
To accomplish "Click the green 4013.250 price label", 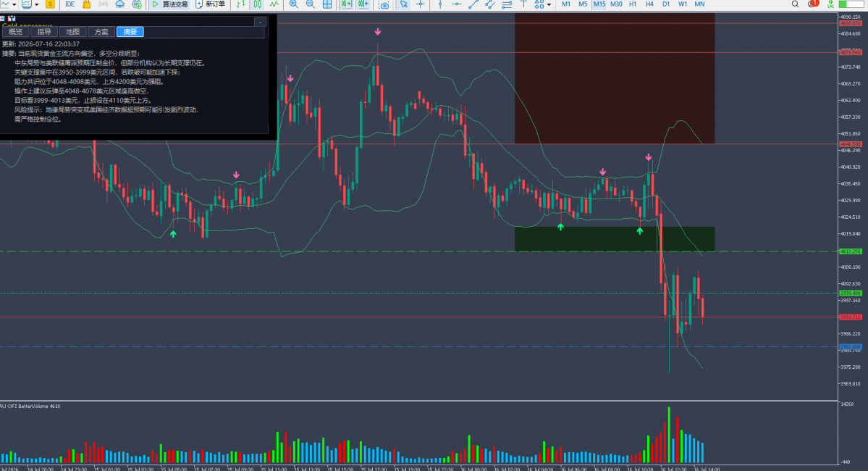I will pos(851,251).
